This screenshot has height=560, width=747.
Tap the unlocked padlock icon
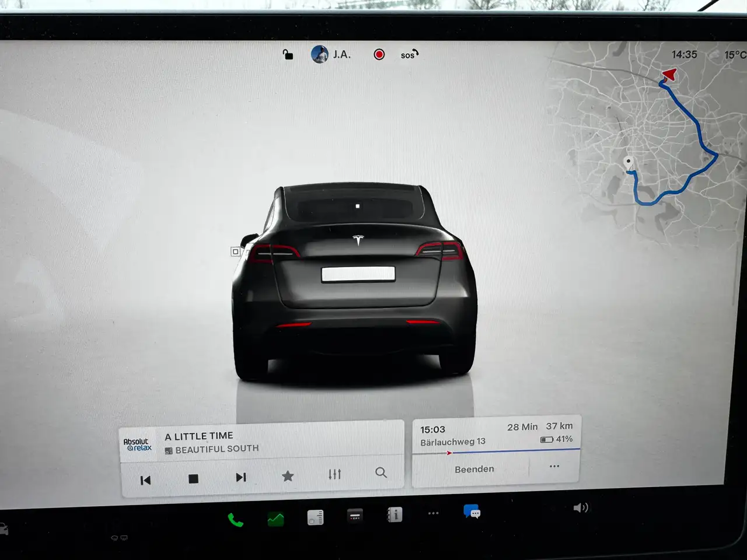click(x=287, y=55)
